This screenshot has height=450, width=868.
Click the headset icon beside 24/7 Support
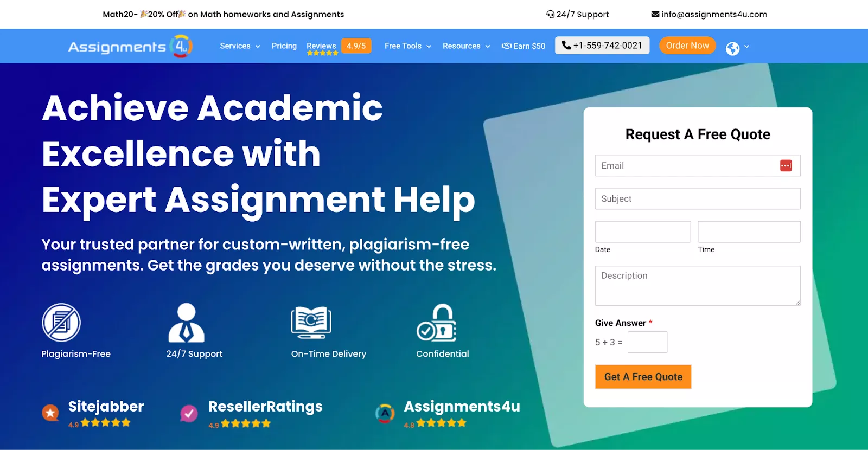click(x=550, y=14)
